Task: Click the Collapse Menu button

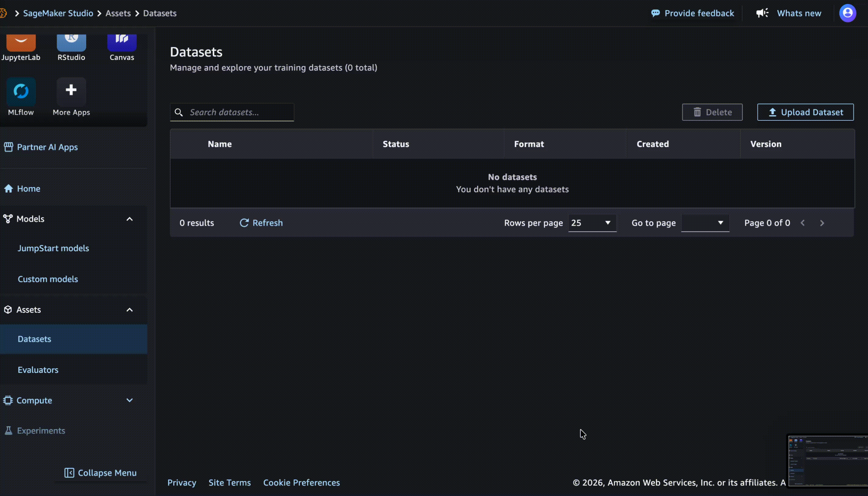Action: tap(101, 473)
